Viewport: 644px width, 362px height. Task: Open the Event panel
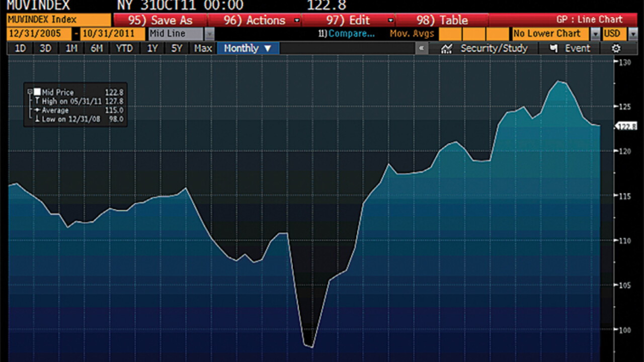pyautogui.click(x=570, y=48)
